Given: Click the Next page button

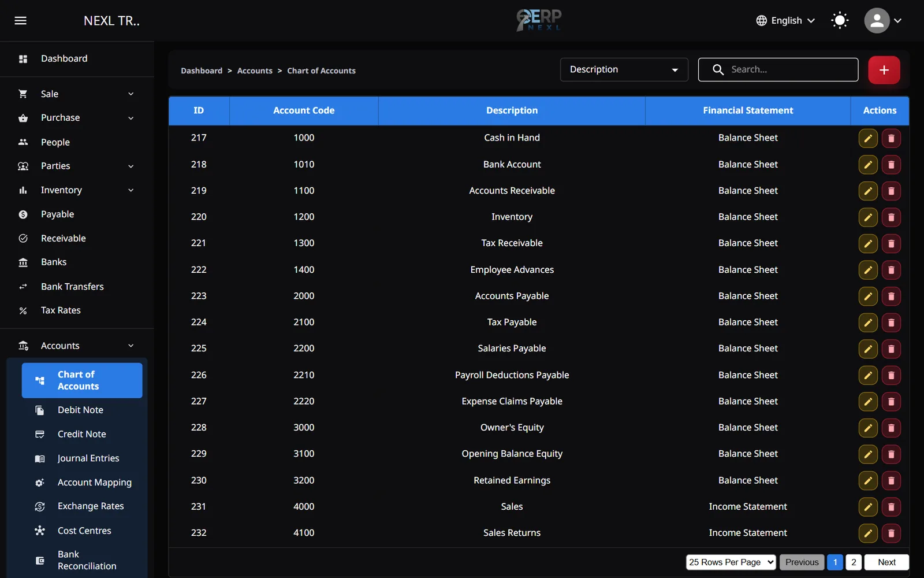Looking at the screenshot, I should [886, 562].
